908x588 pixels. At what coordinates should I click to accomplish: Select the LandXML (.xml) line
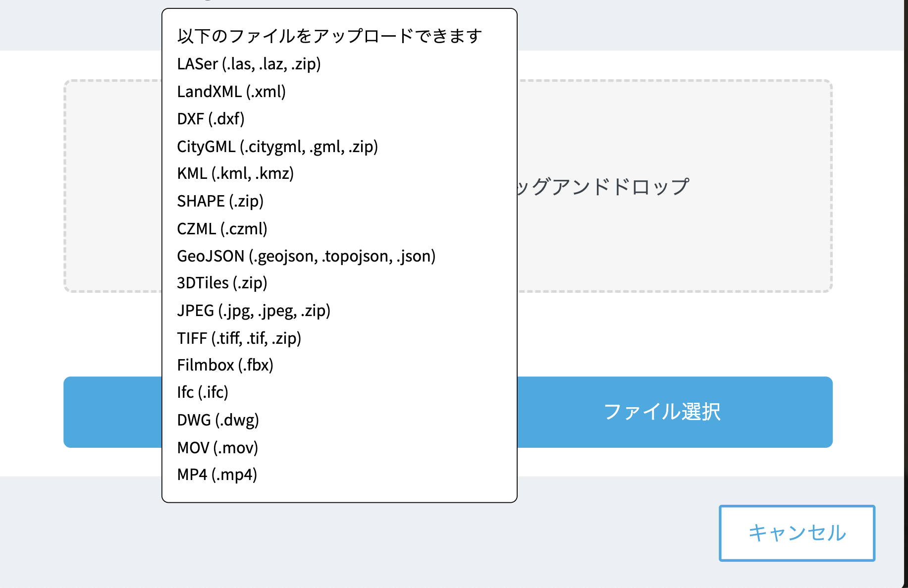pos(231,92)
